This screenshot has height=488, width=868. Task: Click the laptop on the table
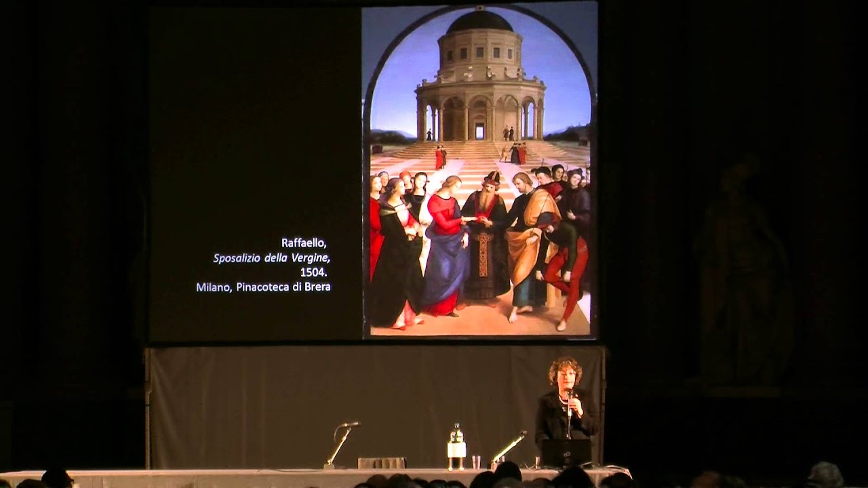566,453
